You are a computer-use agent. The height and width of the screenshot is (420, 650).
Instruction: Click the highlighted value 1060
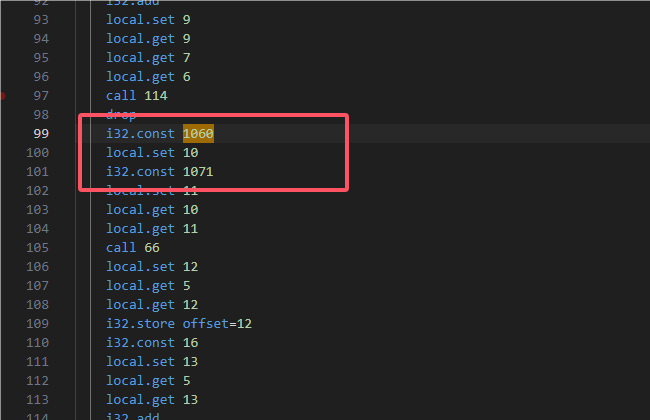198,133
